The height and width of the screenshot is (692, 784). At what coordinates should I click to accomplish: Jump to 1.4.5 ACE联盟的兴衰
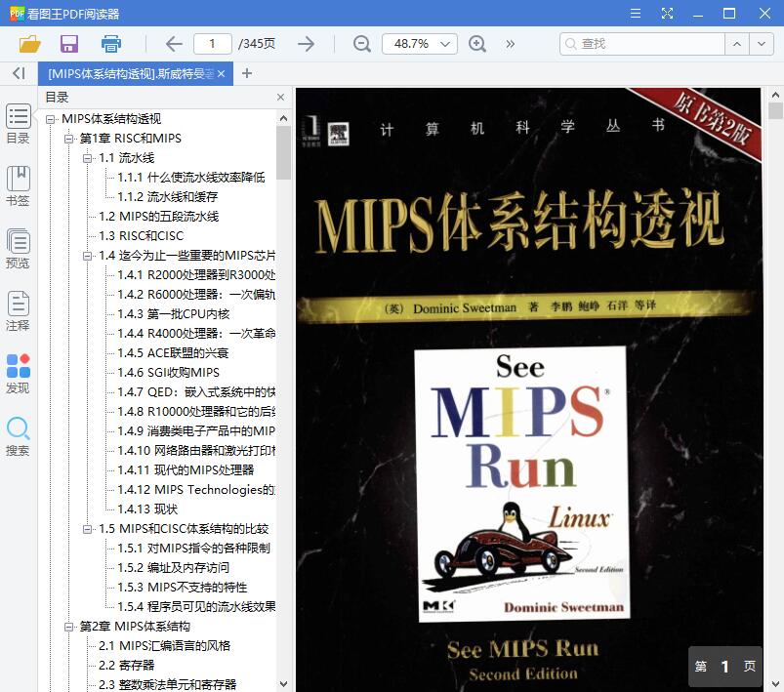coord(173,353)
